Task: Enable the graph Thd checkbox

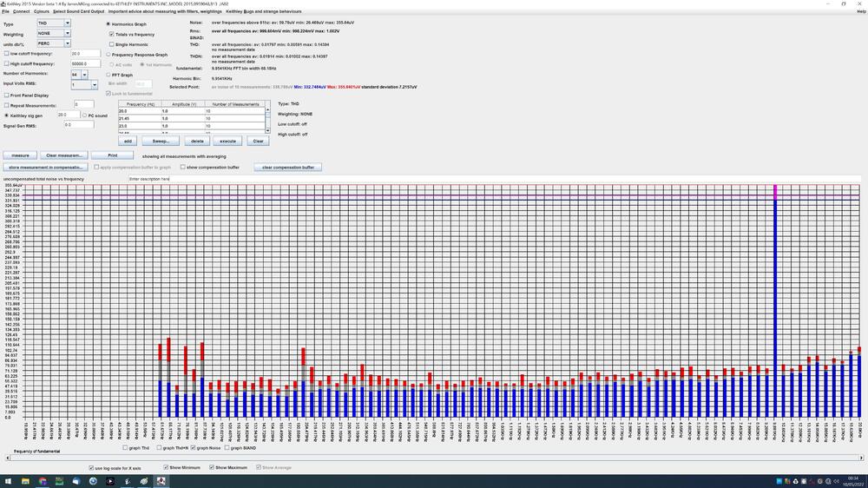Action: pyautogui.click(x=125, y=448)
